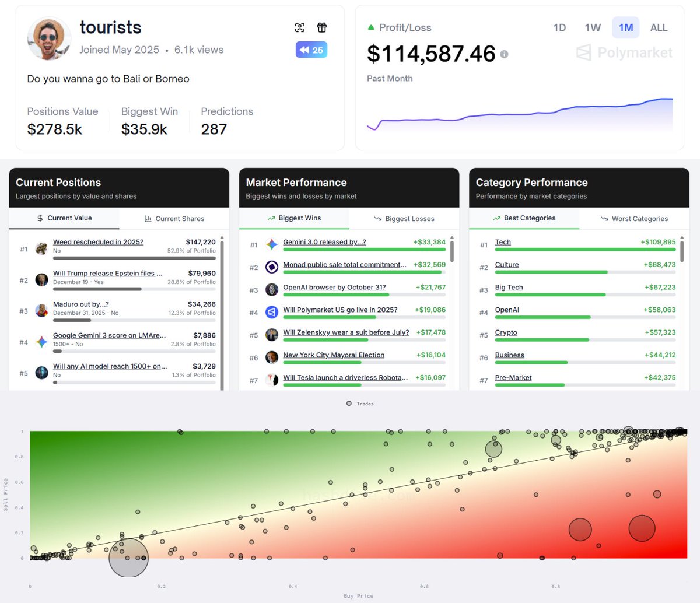This screenshot has width=700, height=603.
Task: Switch to the Biggest Wins tab
Action: coord(294,218)
